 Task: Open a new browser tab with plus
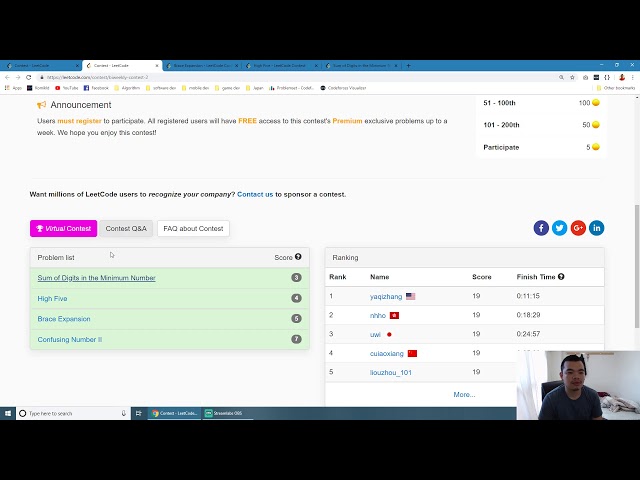[408, 65]
